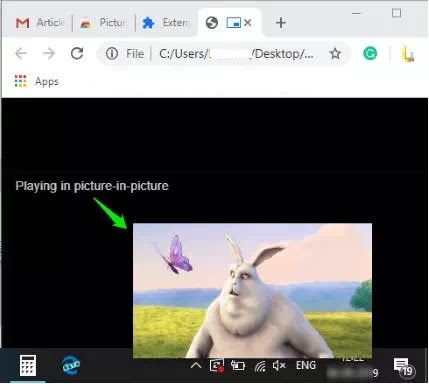Close the active picture-in-picture tab
The image size is (429, 384).
click(247, 23)
